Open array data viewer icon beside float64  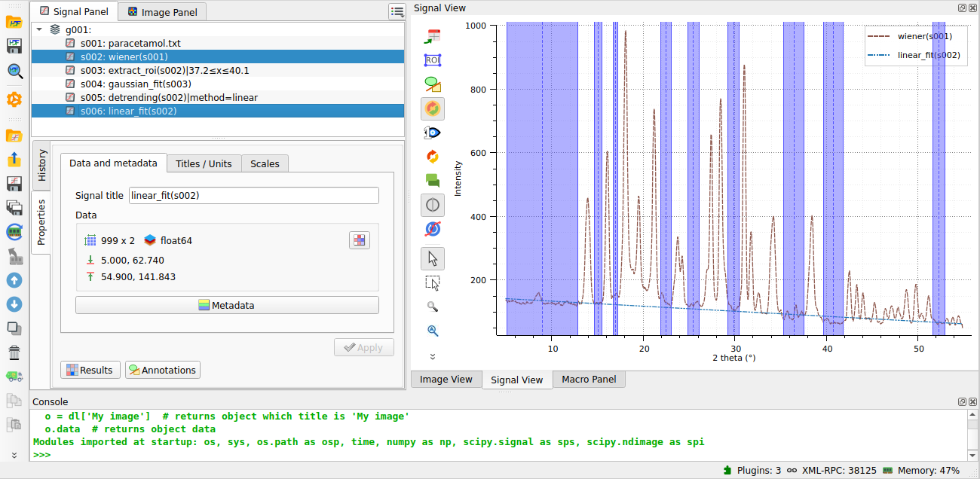[360, 240]
